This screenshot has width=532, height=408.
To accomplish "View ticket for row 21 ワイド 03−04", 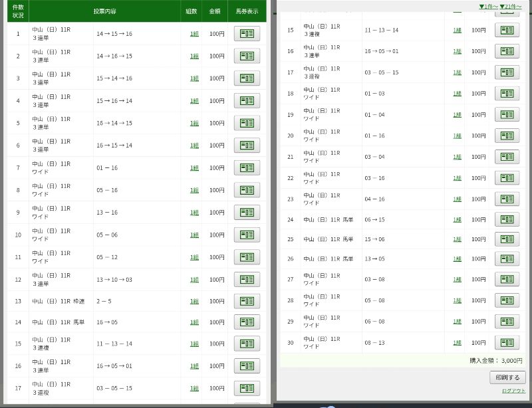I will (x=507, y=157).
